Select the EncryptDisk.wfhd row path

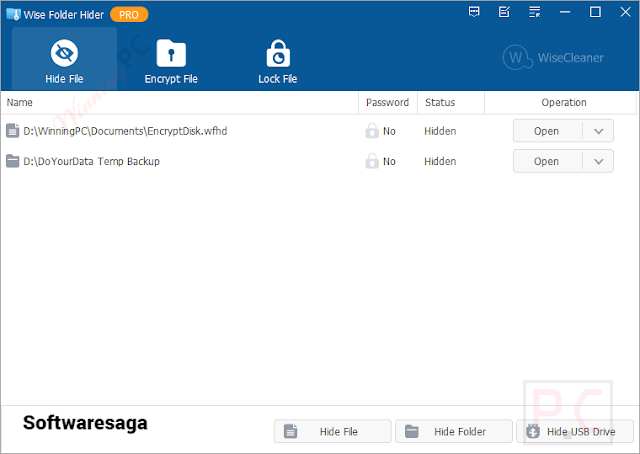(x=125, y=131)
